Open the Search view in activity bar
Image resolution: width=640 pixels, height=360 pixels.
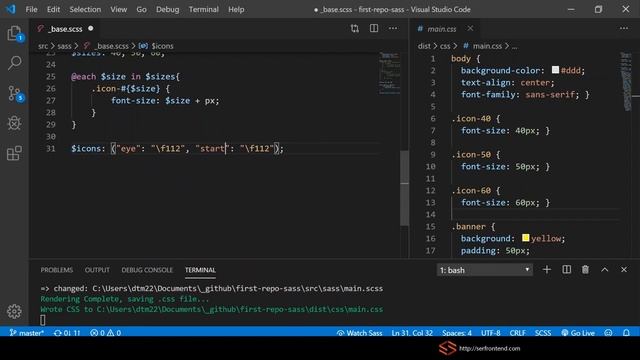pyautogui.click(x=14, y=63)
